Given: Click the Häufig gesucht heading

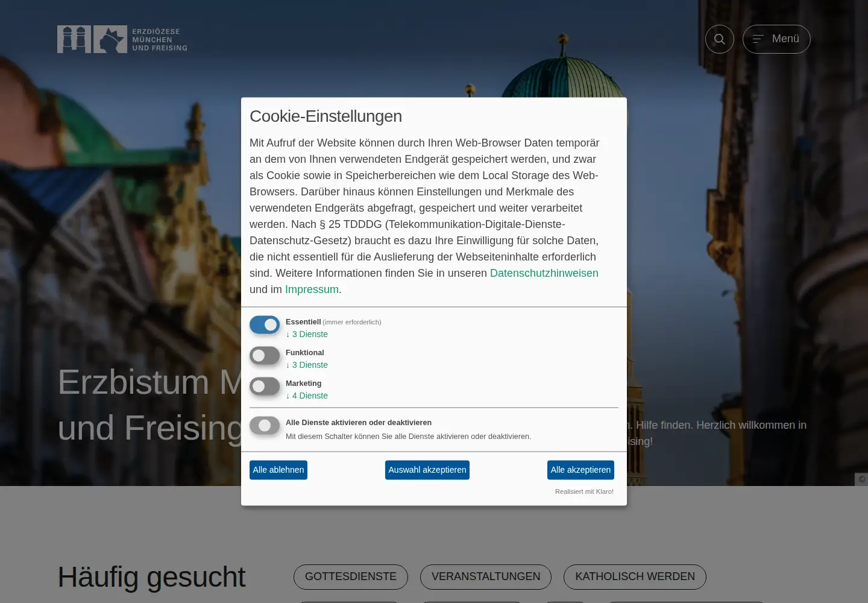Looking at the screenshot, I should (x=151, y=577).
